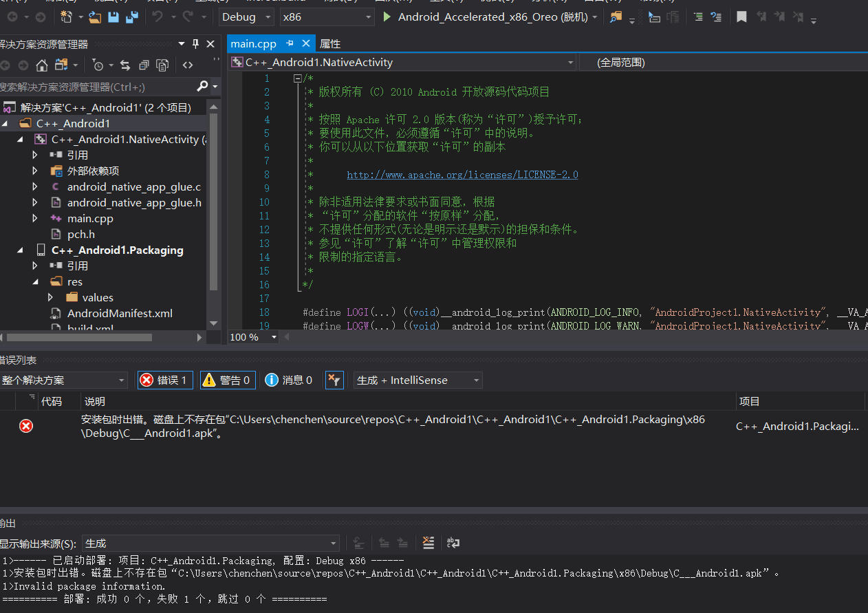Toggle the Warnings 0 filter button

pos(228,380)
